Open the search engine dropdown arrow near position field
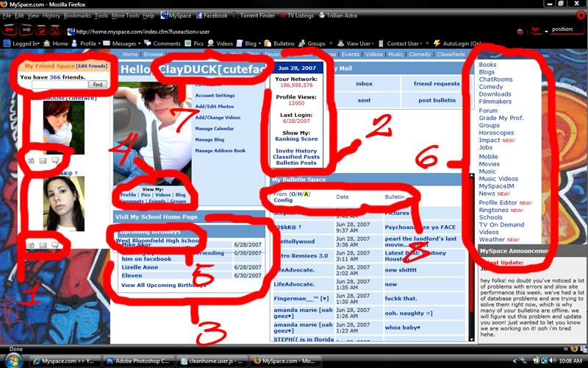Viewport: 588px width, 368px height. tap(546, 31)
